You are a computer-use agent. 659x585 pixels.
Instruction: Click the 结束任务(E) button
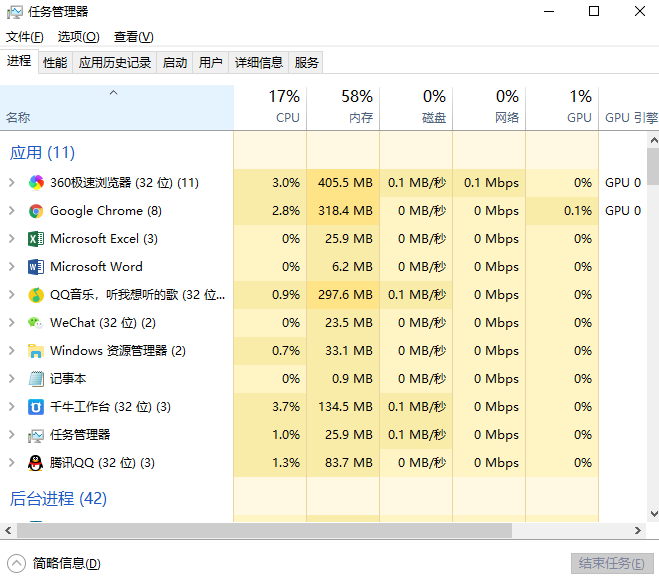[612, 564]
